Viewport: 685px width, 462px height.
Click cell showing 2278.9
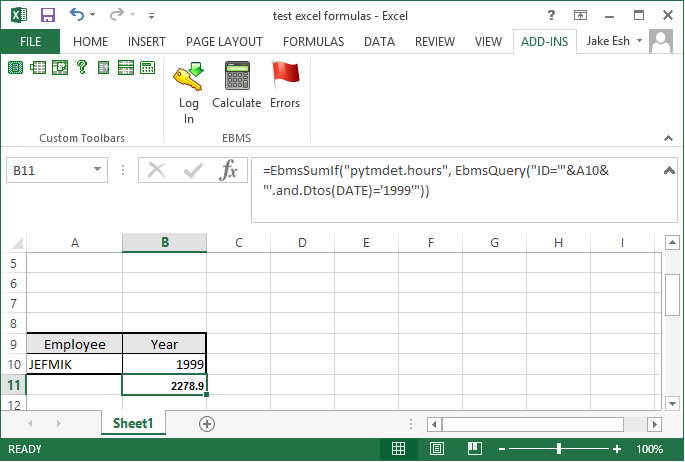coord(165,385)
